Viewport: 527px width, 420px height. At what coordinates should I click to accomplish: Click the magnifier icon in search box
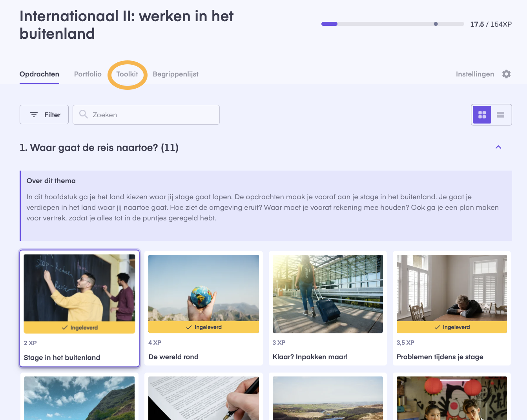click(x=83, y=114)
